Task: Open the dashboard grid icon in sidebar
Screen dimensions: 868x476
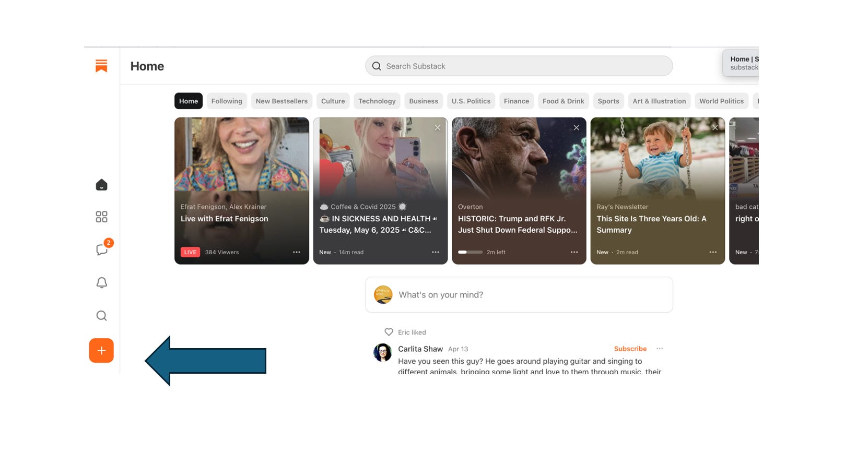Action: (101, 217)
